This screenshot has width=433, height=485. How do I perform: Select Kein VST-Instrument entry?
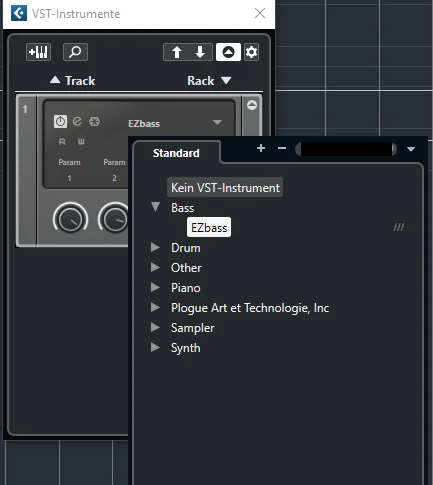[225, 188]
